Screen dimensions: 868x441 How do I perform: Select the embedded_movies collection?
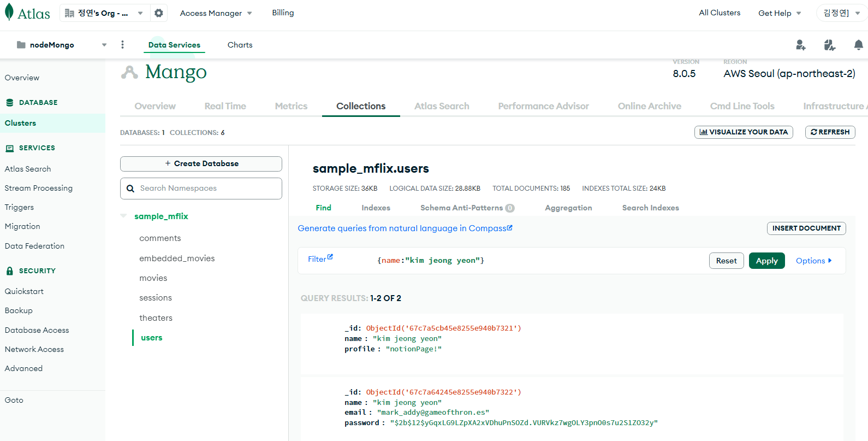coord(177,258)
